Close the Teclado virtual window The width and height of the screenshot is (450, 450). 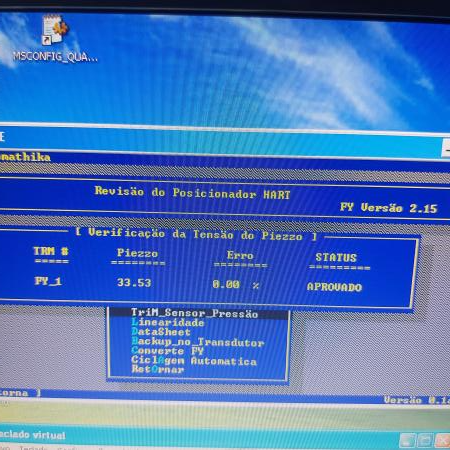(443, 441)
